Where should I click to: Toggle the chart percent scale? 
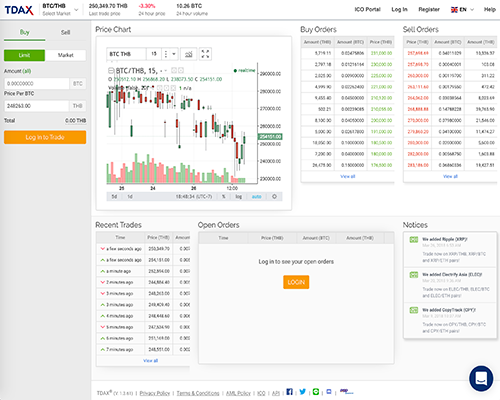tap(224, 197)
